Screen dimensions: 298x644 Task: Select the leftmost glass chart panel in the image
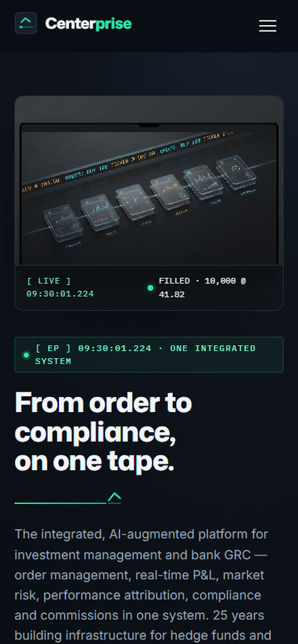(x=63, y=223)
